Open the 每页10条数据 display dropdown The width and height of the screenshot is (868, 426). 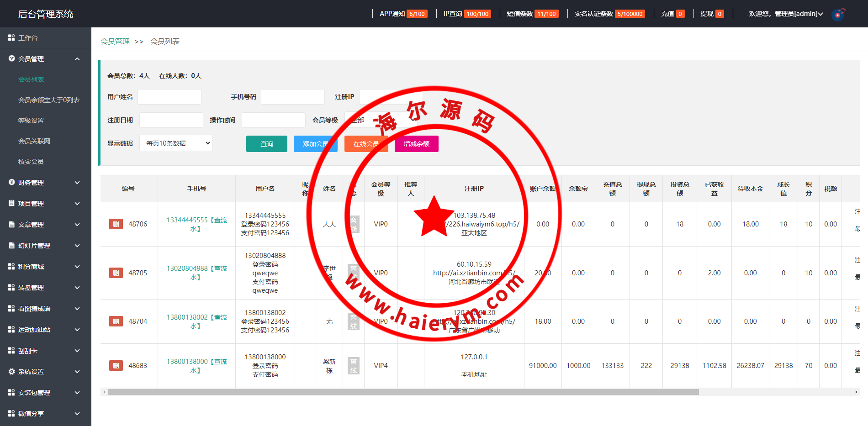(176, 143)
